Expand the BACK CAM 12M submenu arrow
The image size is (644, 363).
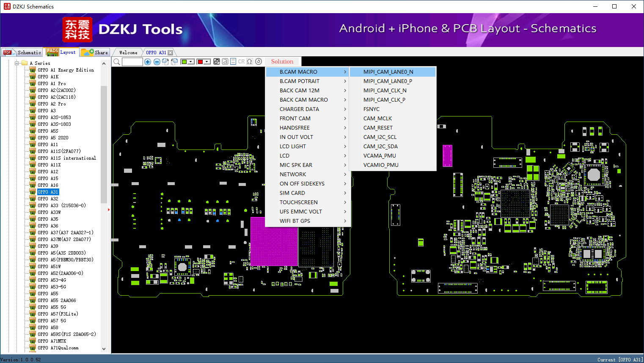345,91
